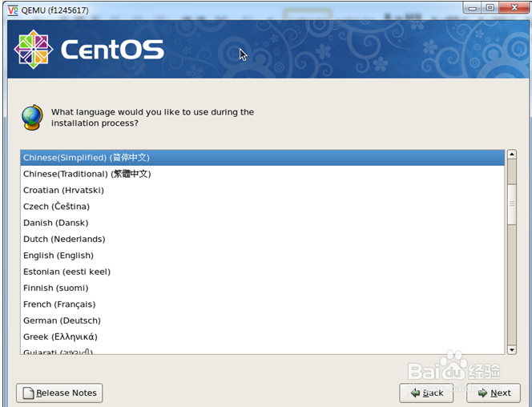Pick Greek (Ελληνικά) language
The height and width of the screenshot is (407, 532).
(262, 336)
